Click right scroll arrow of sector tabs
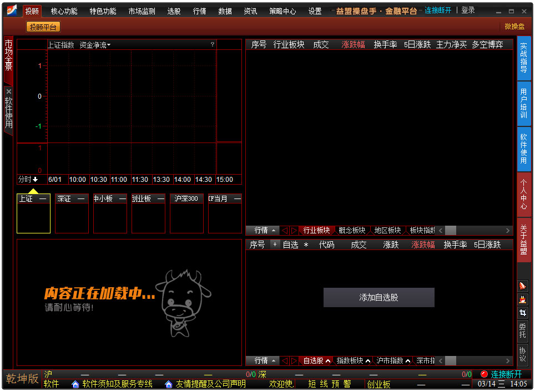Viewport: 535px width, 392px height. (508, 231)
